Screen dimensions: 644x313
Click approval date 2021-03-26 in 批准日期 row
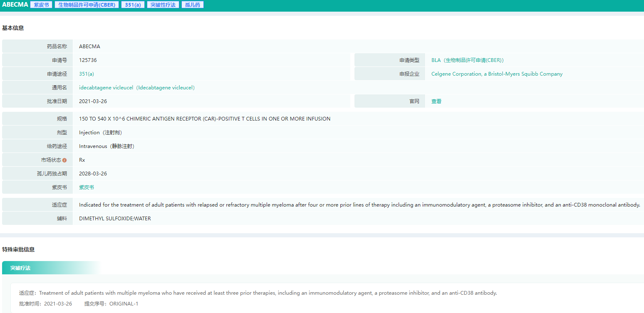tap(93, 101)
